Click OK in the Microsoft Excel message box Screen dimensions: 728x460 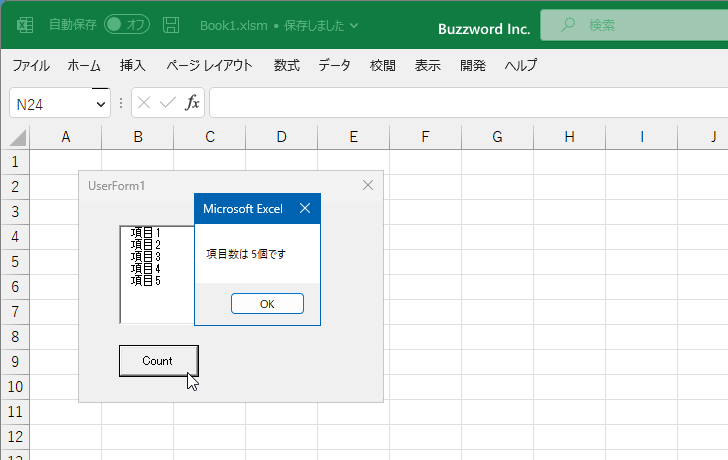coord(267,304)
